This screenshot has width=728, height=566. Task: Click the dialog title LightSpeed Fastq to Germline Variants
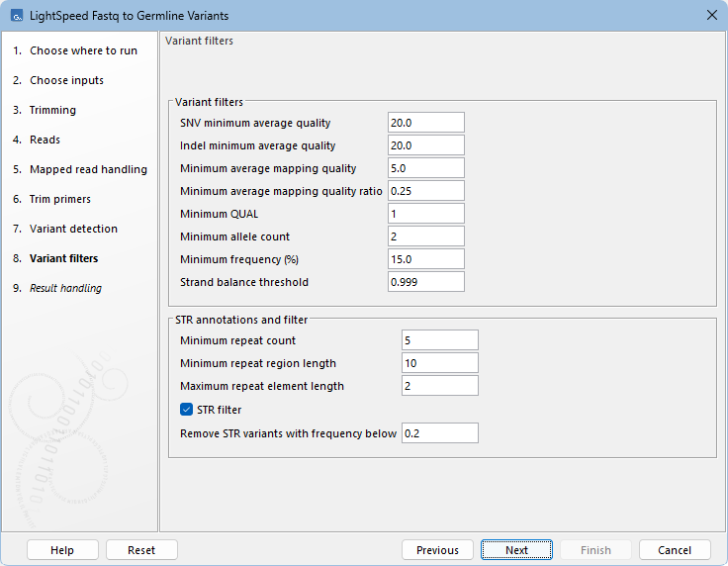129,16
